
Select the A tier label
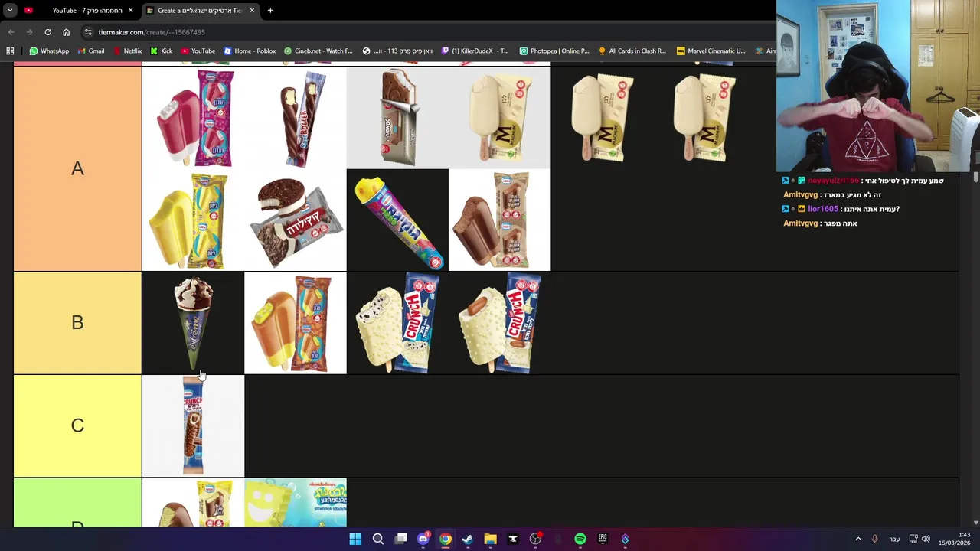coord(77,168)
